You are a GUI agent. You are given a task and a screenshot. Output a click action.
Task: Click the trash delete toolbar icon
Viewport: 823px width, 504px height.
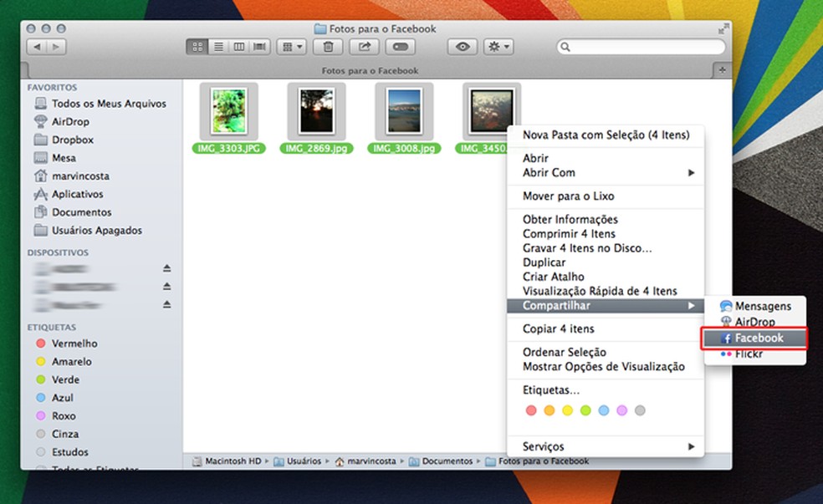point(329,47)
